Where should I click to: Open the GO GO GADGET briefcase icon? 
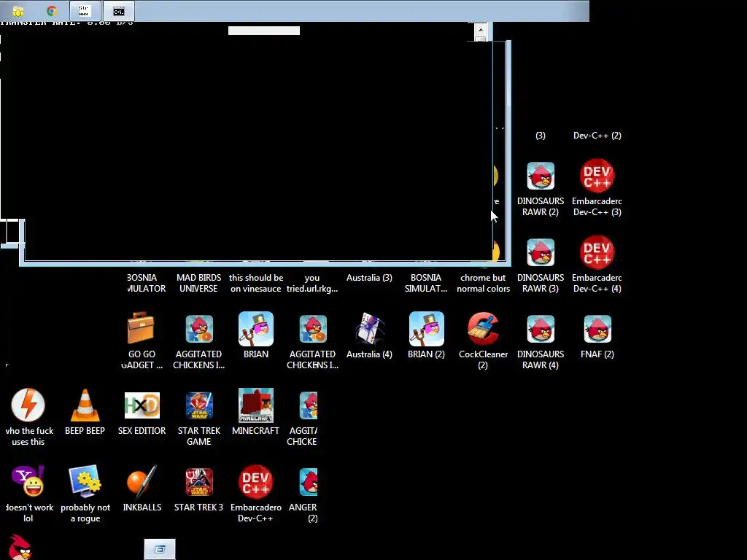pos(141,328)
